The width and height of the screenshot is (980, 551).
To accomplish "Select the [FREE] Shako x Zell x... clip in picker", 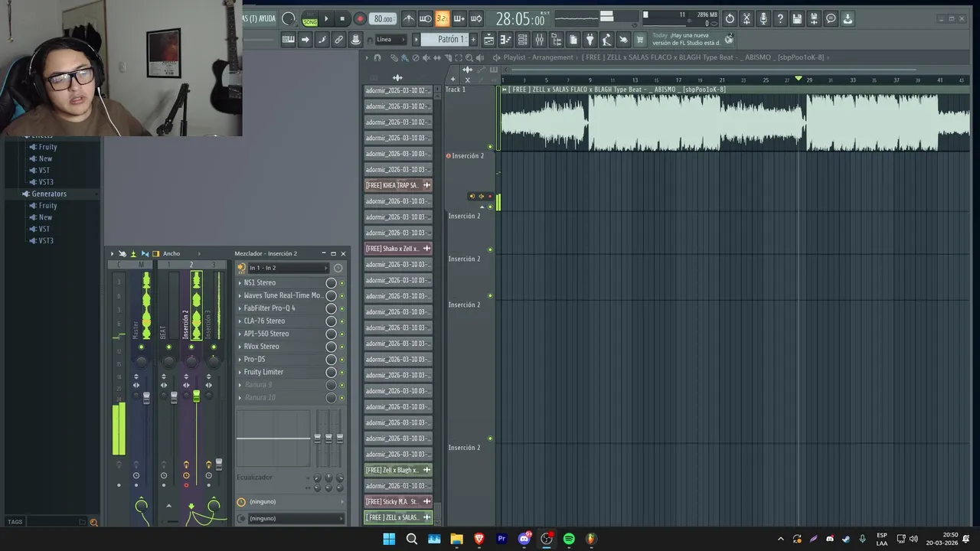I will 398,249.
